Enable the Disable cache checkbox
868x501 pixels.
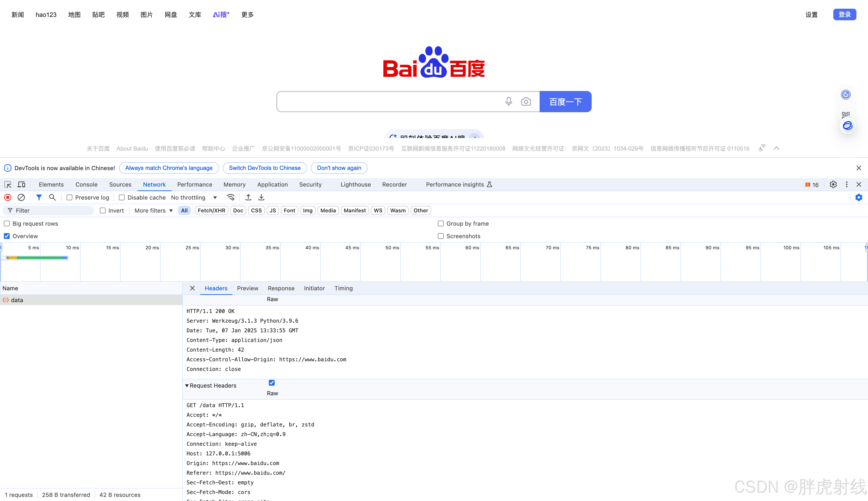pyautogui.click(x=122, y=197)
